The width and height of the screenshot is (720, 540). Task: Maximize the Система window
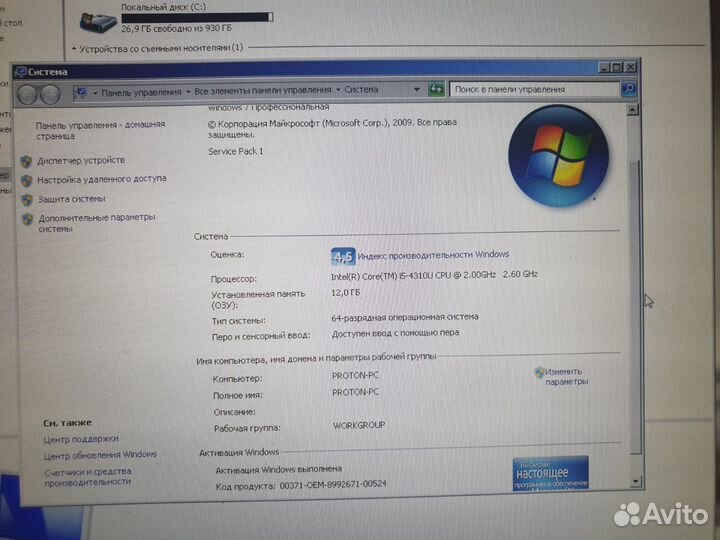(617, 68)
